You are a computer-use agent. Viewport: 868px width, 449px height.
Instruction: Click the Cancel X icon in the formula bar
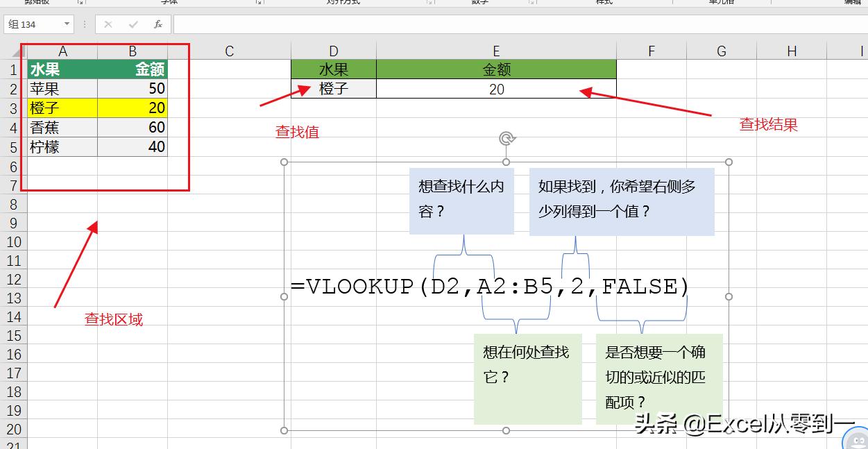point(108,24)
